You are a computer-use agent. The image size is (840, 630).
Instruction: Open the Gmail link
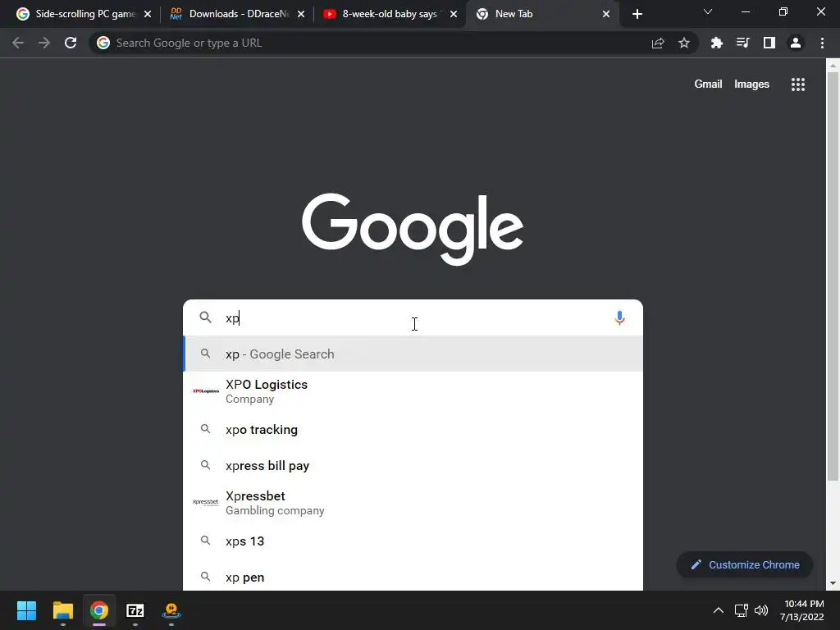pos(708,84)
